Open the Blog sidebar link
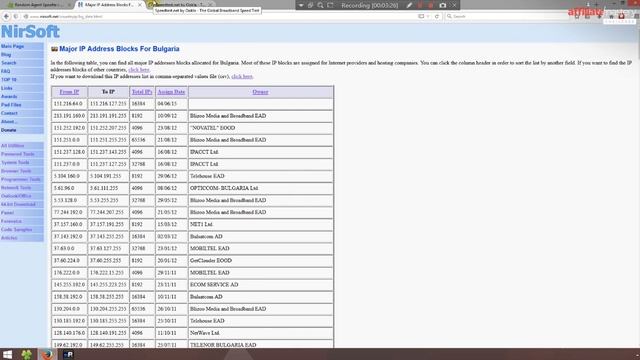The width and height of the screenshot is (640, 360). coord(6,55)
